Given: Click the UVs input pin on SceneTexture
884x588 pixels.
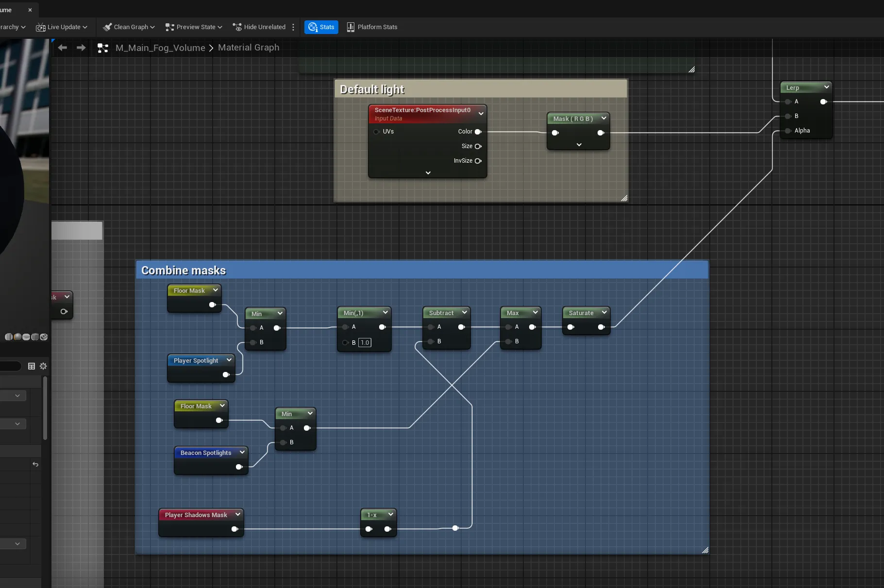Looking at the screenshot, I should (x=376, y=132).
